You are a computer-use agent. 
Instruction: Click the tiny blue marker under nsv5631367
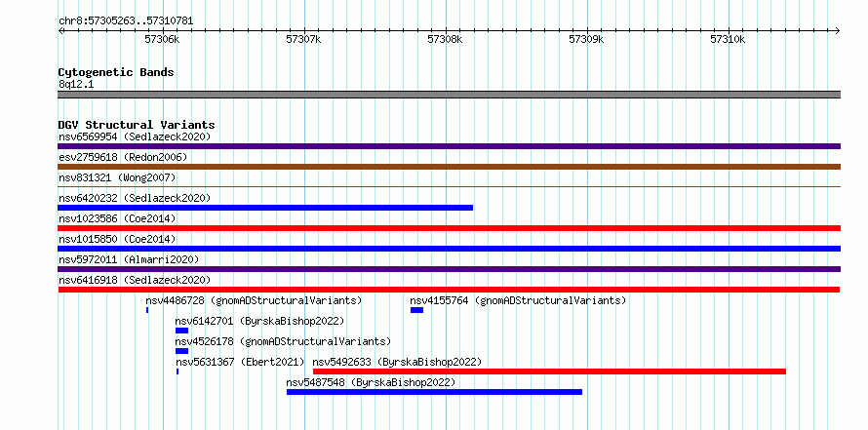tap(178, 371)
